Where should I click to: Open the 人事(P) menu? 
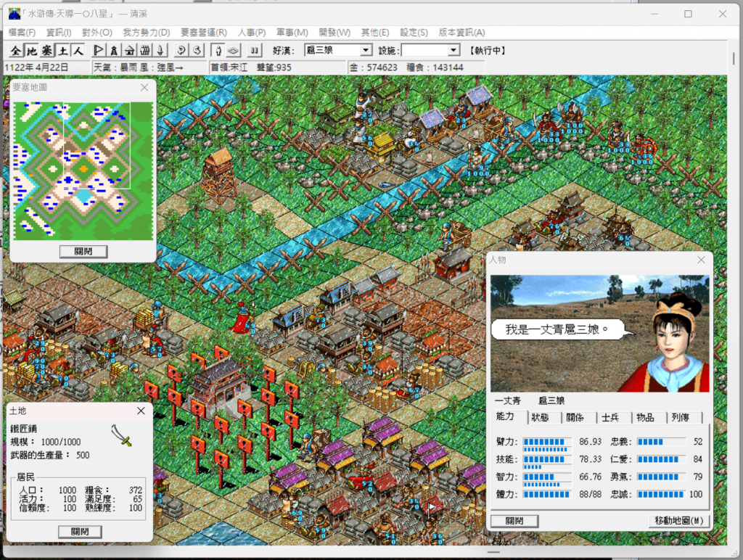pyautogui.click(x=252, y=32)
